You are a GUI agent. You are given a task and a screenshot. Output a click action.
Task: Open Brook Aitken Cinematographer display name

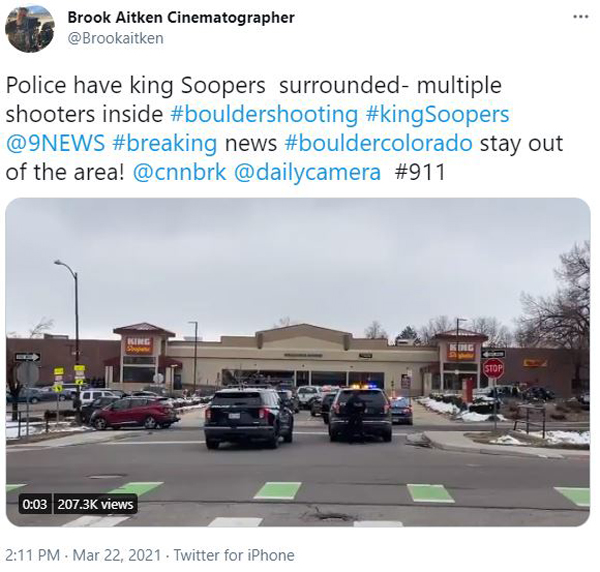181,17
